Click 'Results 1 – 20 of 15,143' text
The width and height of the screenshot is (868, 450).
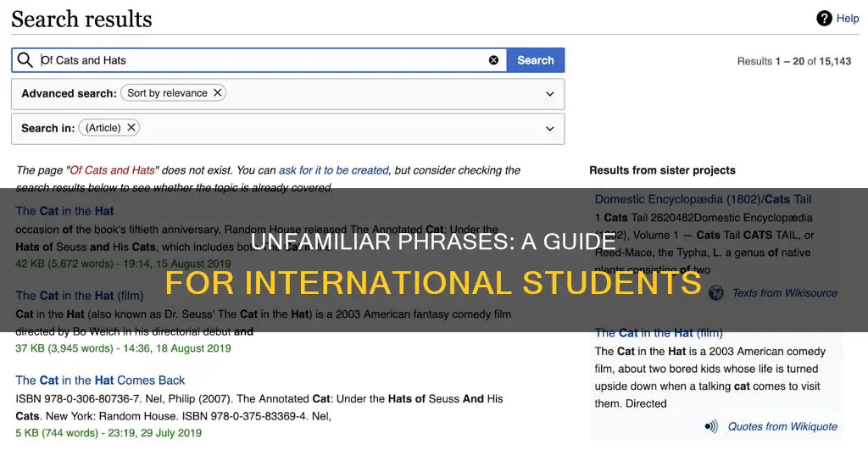[793, 61]
